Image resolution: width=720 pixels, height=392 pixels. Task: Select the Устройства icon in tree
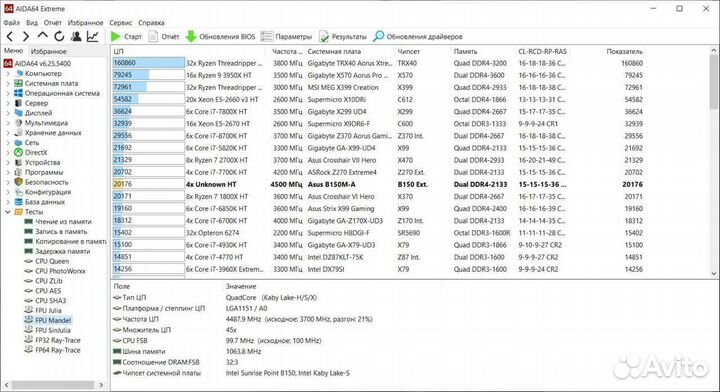click(18, 162)
